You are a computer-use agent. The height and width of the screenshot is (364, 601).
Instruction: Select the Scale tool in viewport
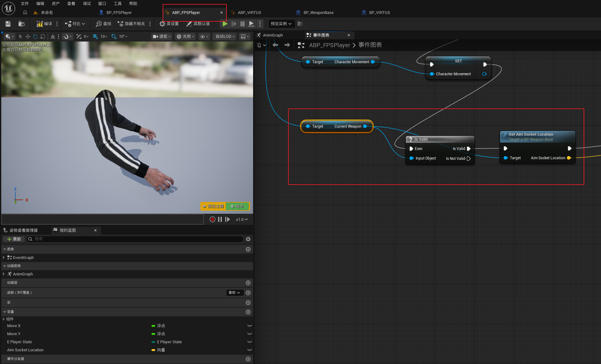43,37
